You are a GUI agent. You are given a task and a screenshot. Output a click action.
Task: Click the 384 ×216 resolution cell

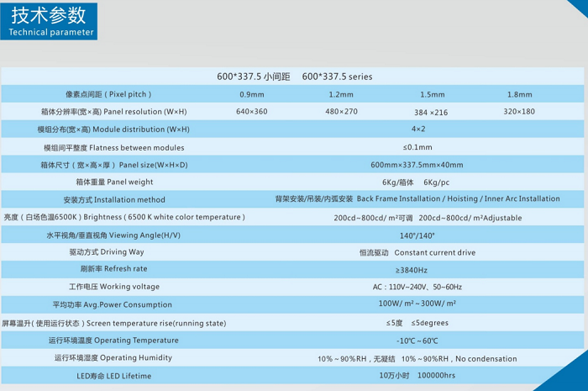coord(431,113)
